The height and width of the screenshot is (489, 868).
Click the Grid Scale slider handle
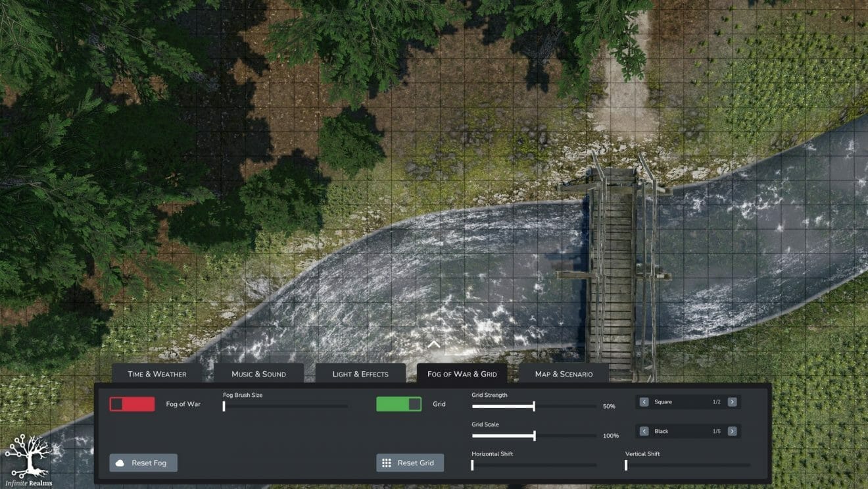pos(533,436)
